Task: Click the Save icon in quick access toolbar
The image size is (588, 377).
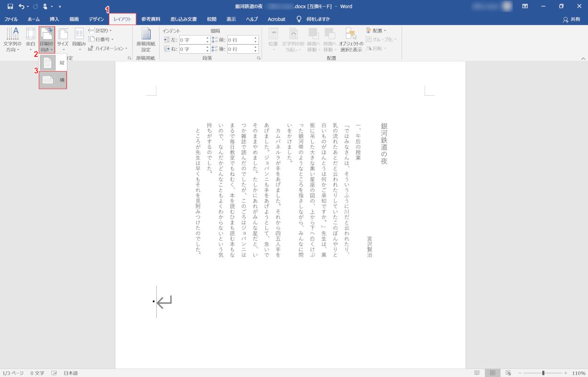Action: coord(10,6)
